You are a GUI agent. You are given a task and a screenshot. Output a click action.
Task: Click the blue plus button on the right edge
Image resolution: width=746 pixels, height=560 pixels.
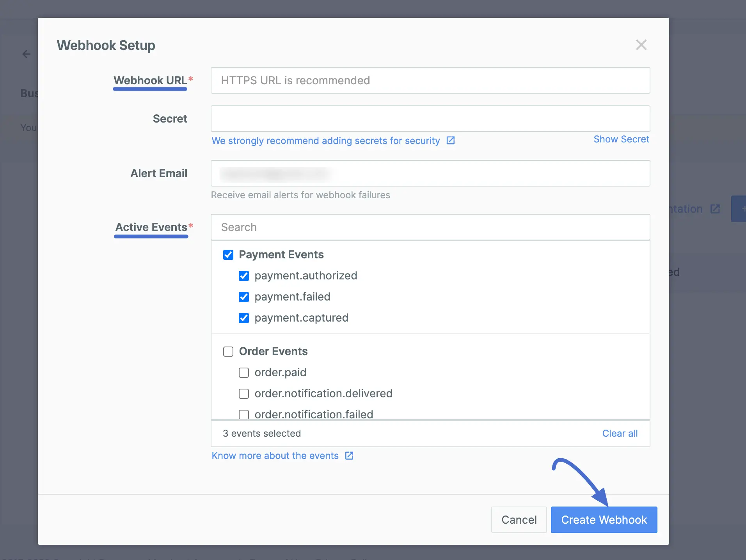point(741,209)
